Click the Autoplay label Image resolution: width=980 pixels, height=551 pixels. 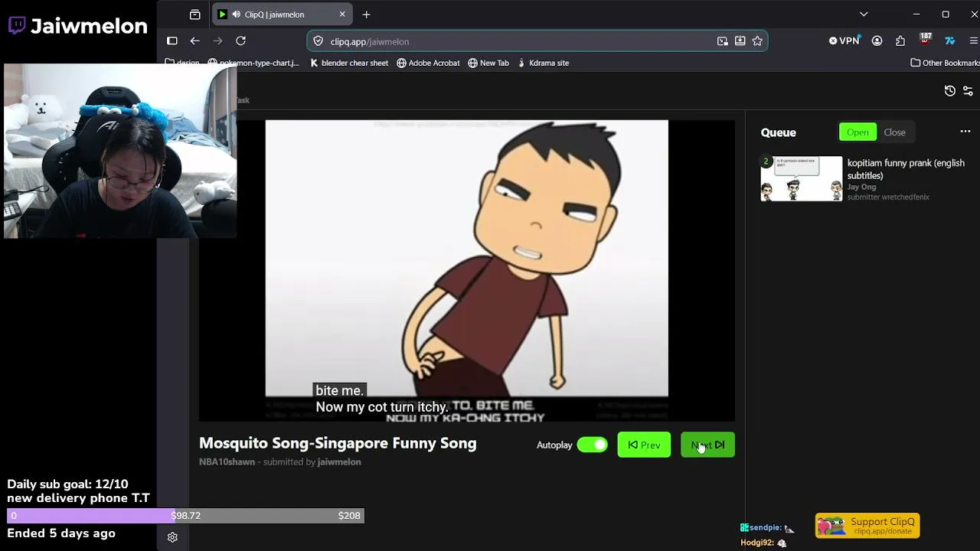(554, 445)
